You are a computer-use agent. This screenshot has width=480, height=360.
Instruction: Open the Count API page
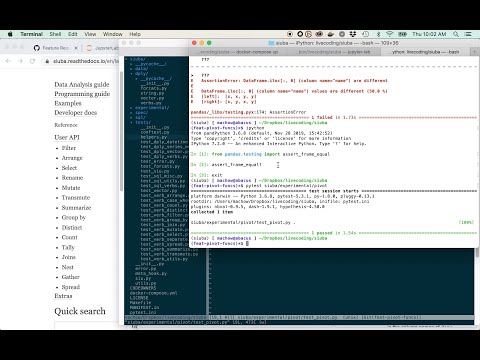(69, 237)
